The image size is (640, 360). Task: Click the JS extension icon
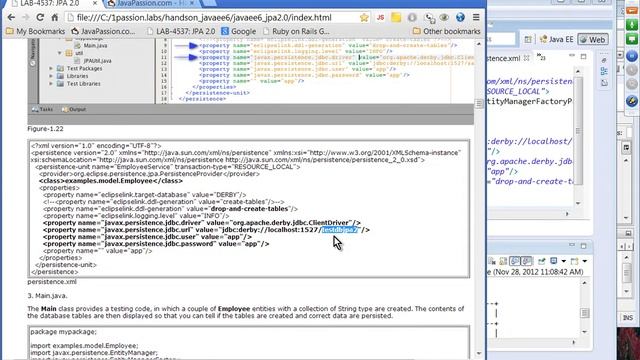pyautogui.click(x=380, y=18)
